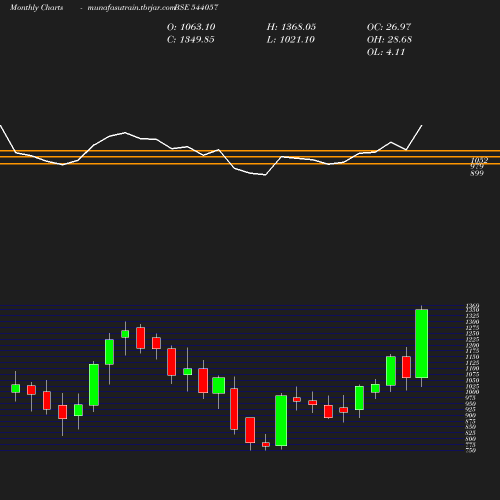Click the tallest green candle reaching 1350
The image size is (500, 500).
click(x=422, y=344)
